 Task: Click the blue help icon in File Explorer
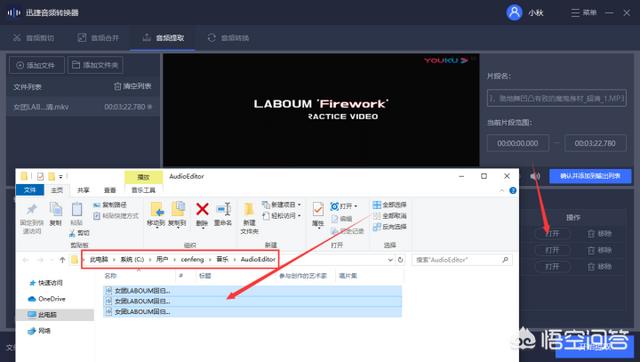(513, 191)
